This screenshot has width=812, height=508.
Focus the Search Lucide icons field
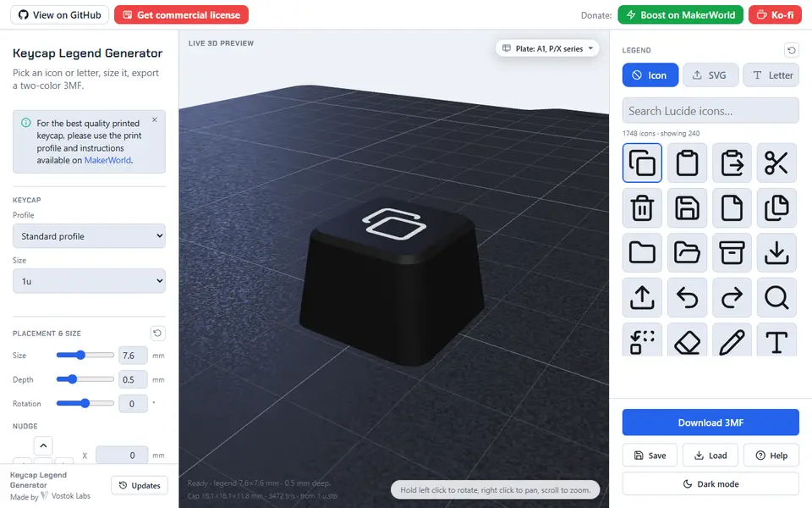click(710, 110)
